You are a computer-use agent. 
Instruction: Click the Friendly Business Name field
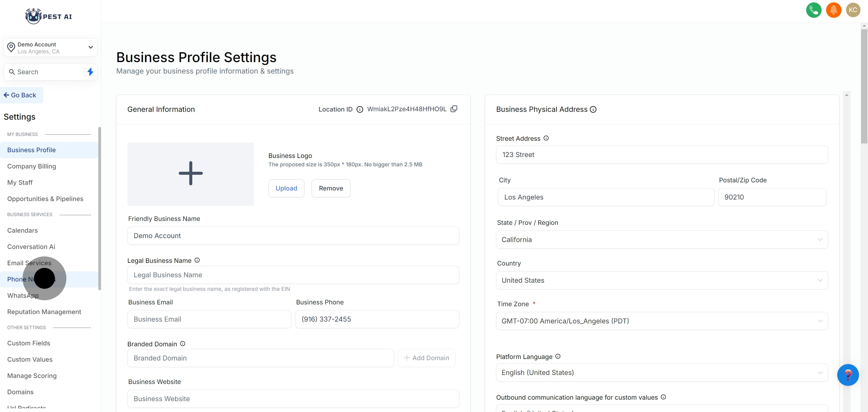(x=293, y=236)
